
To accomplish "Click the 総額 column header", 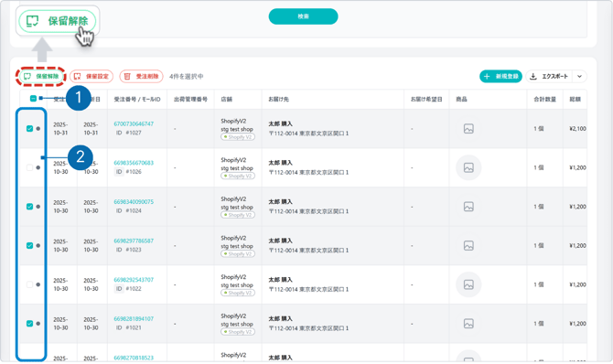I will click(x=575, y=100).
